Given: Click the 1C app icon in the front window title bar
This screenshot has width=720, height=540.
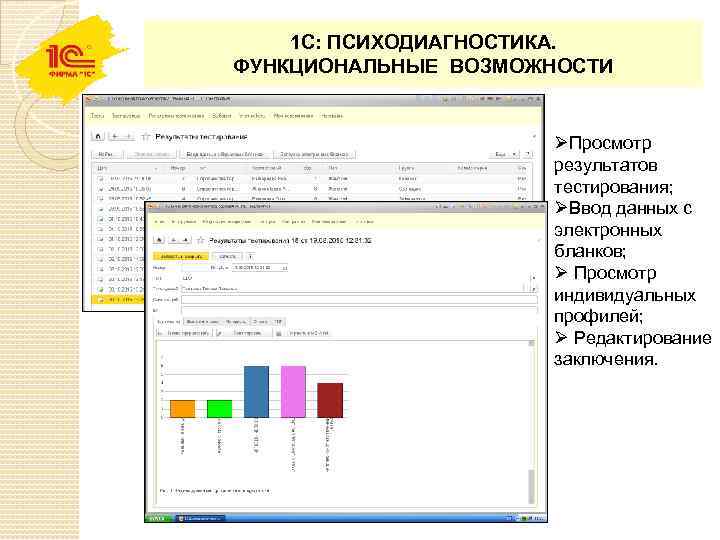Looking at the screenshot, I should point(153,207).
